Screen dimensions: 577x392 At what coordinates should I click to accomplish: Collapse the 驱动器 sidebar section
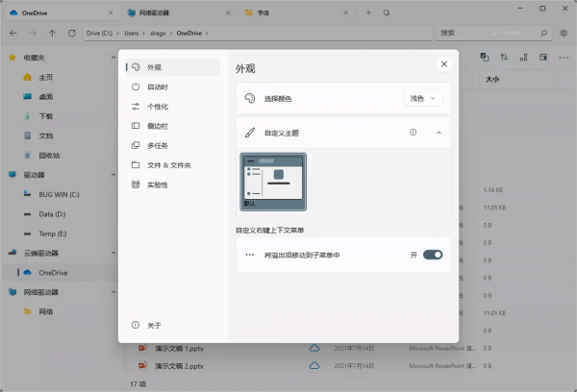coord(113,175)
